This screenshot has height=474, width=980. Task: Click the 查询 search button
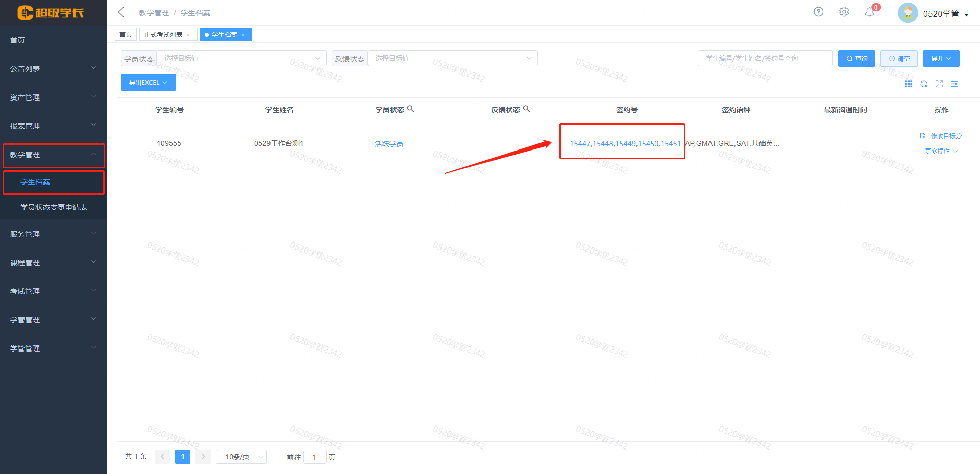pyautogui.click(x=856, y=59)
